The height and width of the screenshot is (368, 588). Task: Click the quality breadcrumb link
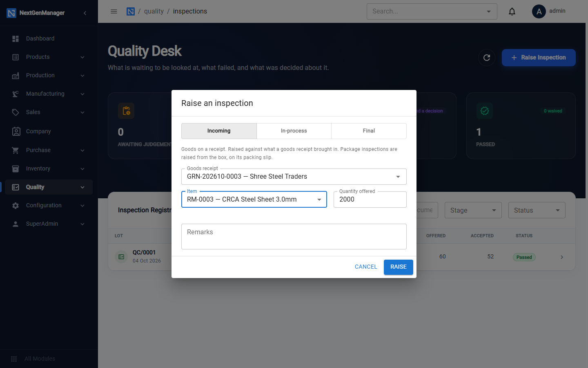point(154,11)
